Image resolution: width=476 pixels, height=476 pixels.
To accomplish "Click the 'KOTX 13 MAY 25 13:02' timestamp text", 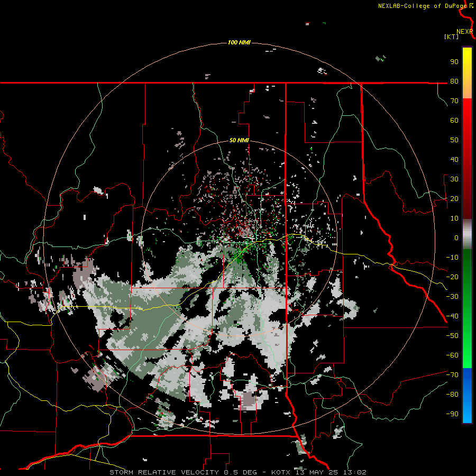I will [x=319, y=472].
